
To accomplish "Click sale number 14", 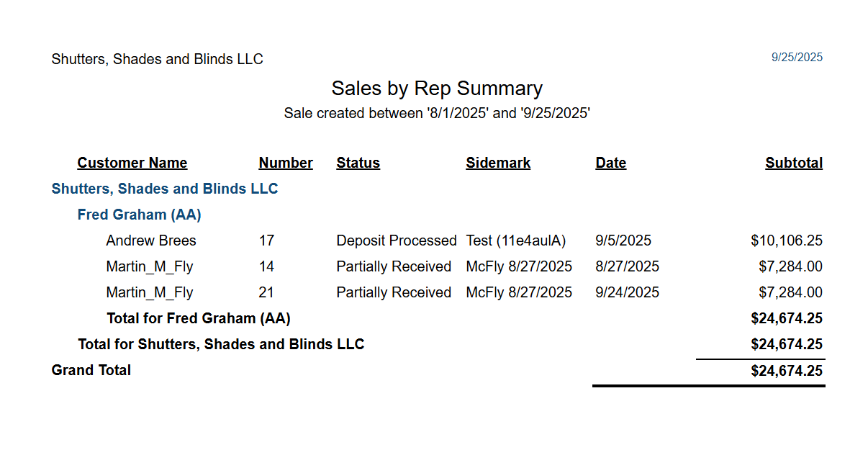I will point(266,266).
